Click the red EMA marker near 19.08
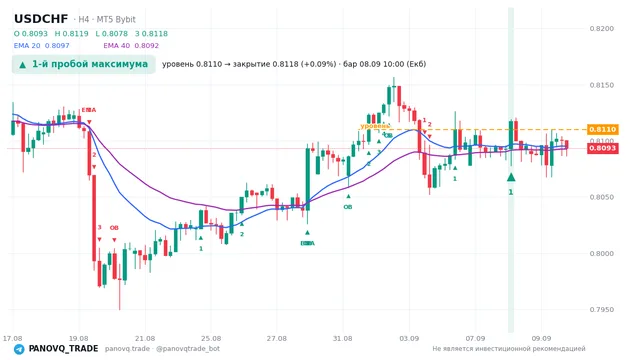The height and width of the screenshot is (360, 640). pyautogui.click(x=89, y=110)
